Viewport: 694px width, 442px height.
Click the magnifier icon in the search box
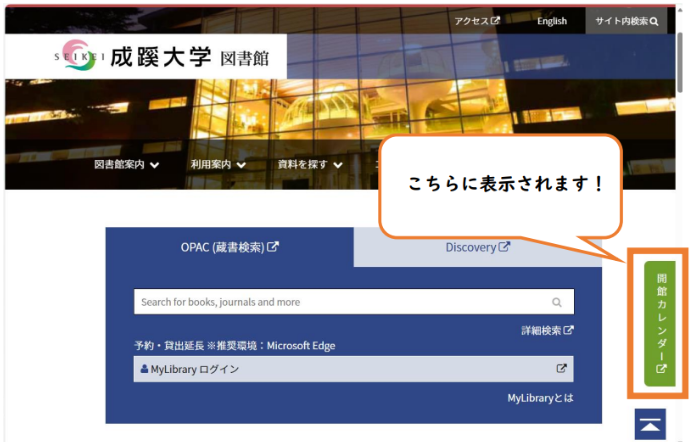tap(557, 302)
